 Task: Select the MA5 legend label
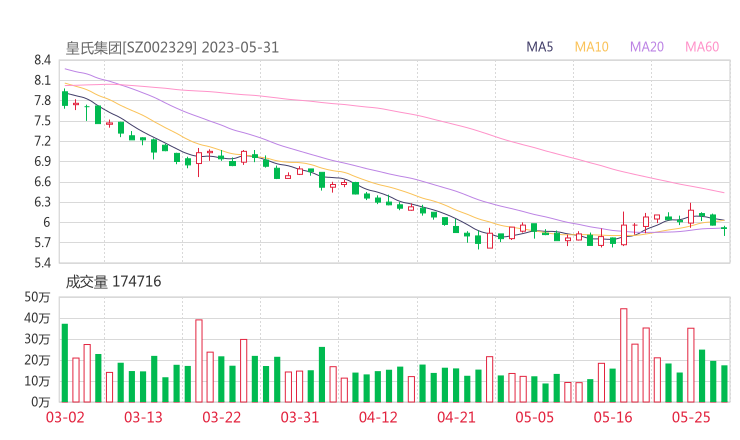(539, 47)
